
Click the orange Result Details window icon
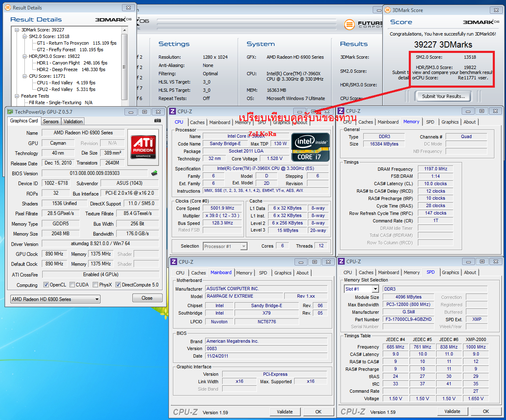point(8,7)
